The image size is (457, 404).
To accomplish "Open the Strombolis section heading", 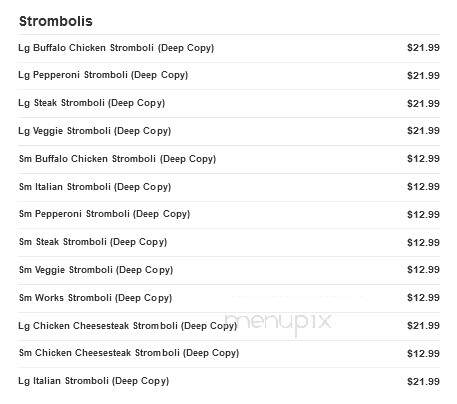I will 56,21.
